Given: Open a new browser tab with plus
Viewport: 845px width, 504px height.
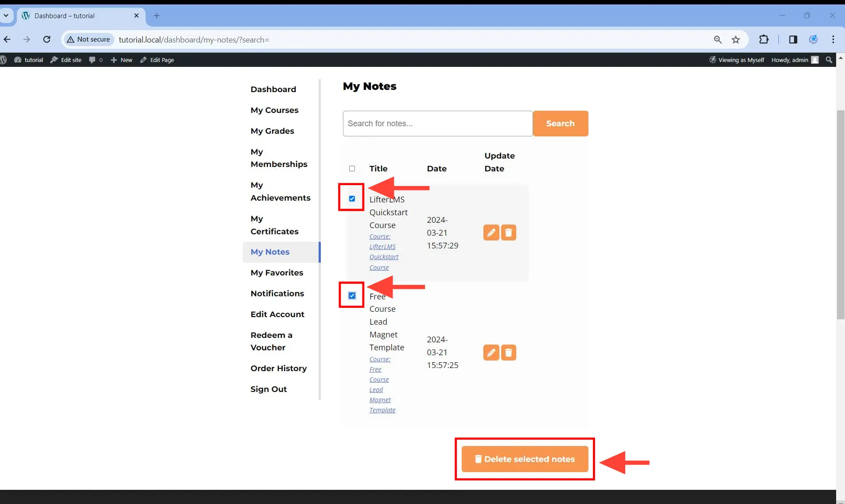Looking at the screenshot, I should coord(156,16).
